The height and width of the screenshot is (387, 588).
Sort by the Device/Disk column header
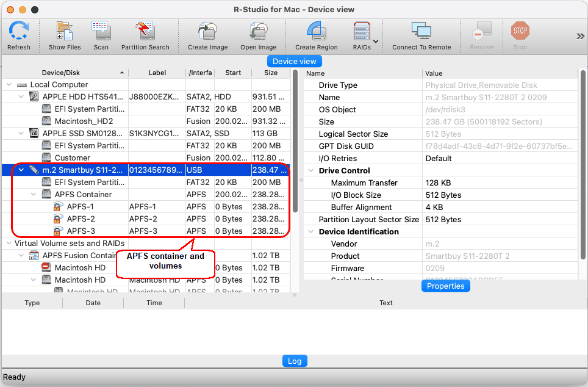point(65,73)
